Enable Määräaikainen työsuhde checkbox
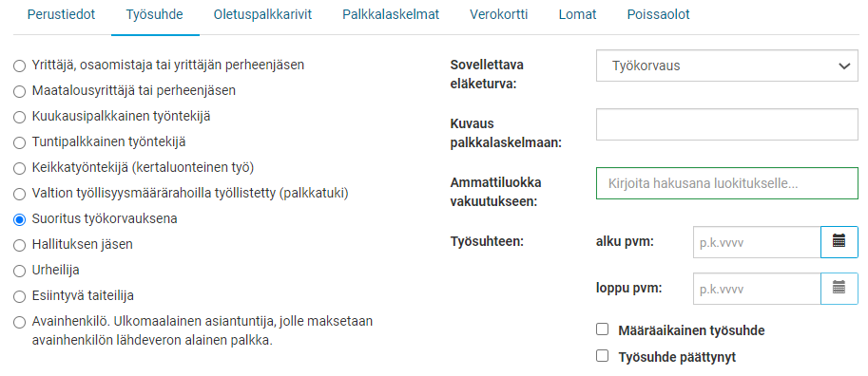This screenshot has width=868, height=376. [x=603, y=330]
